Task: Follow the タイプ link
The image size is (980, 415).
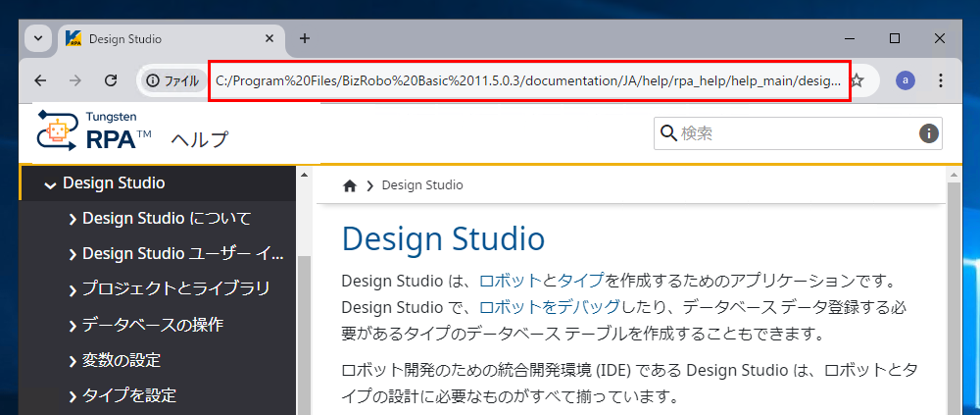Action: (581, 280)
